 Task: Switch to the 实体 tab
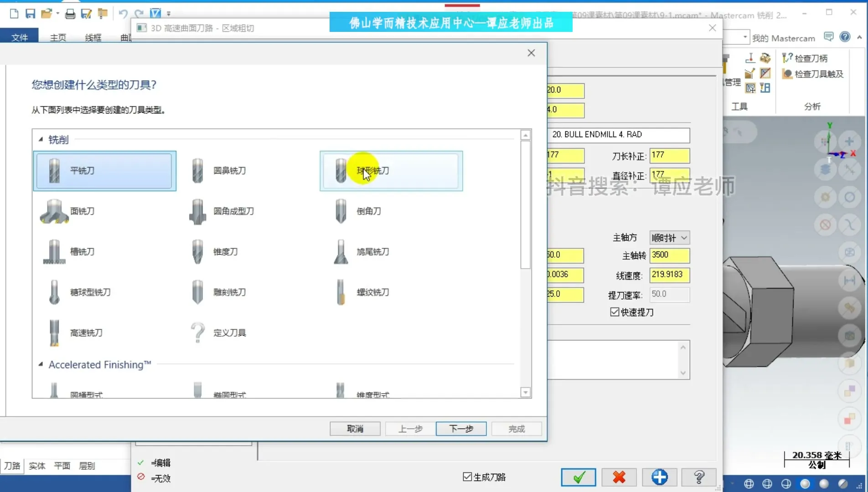pyautogui.click(x=37, y=466)
